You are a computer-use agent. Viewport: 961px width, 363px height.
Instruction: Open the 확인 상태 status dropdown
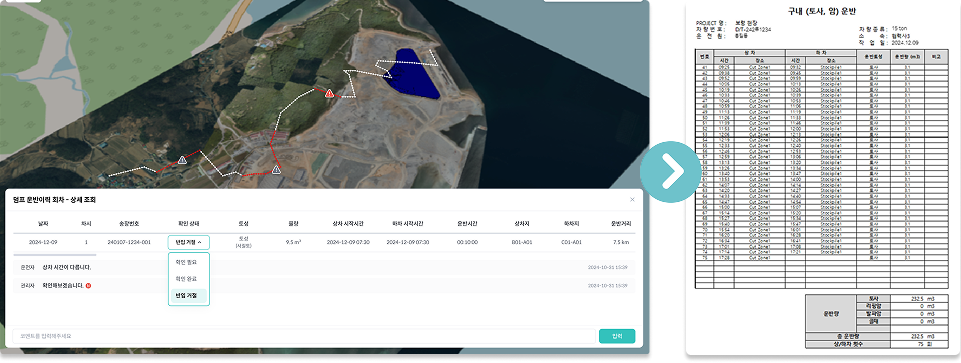pos(189,242)
